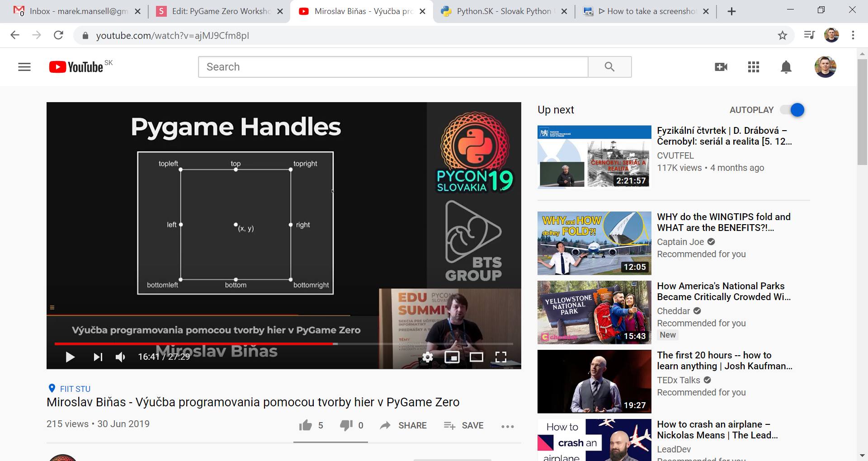Save the video to a playlist
This screenshot has width=868, height=461.
pyautogui.click(x=463, y=425)
